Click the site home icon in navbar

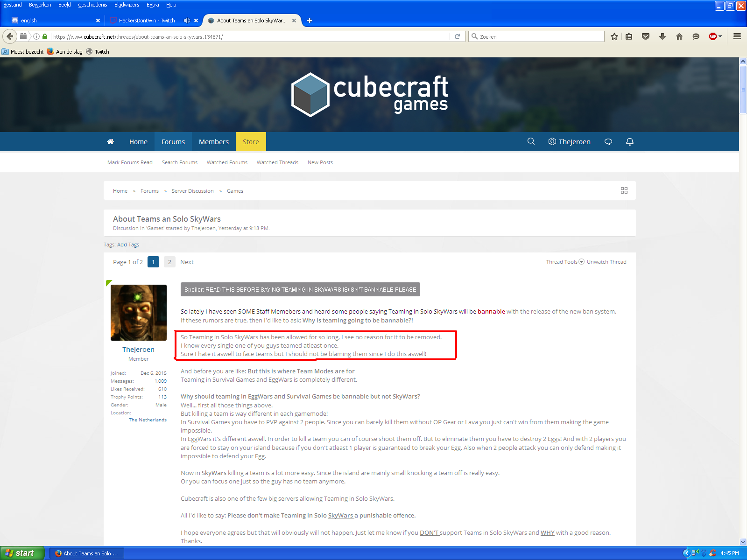pyautogui.click(x=111, y=142)
